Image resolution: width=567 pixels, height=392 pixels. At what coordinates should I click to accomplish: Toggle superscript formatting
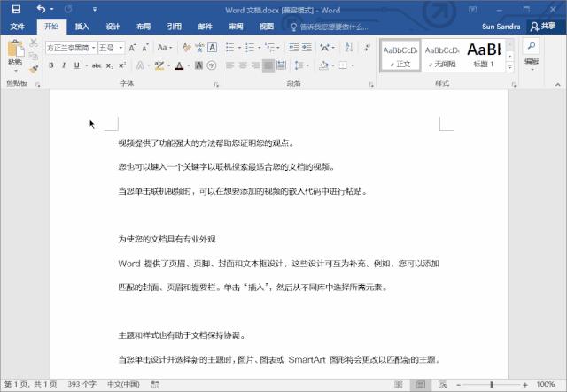point(122,65)
